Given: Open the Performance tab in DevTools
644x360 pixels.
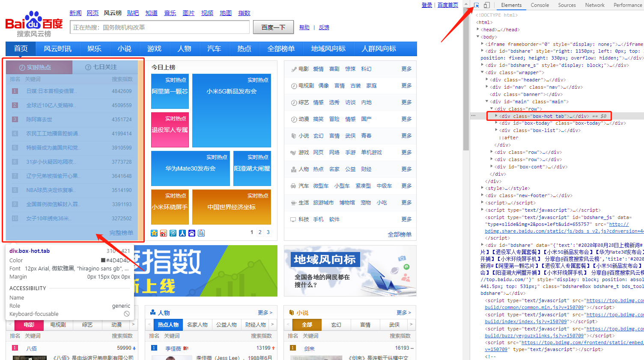Looking at the screenshot, I should point(628,5).
